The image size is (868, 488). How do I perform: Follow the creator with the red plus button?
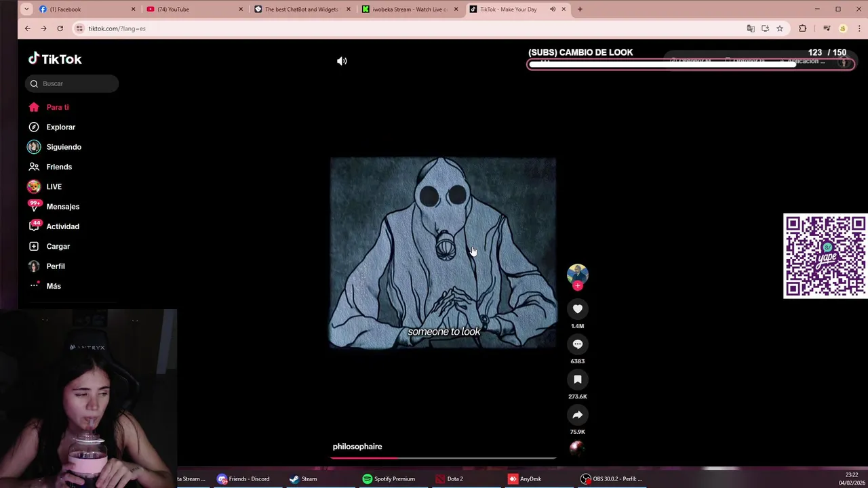[x=578, y=285]
